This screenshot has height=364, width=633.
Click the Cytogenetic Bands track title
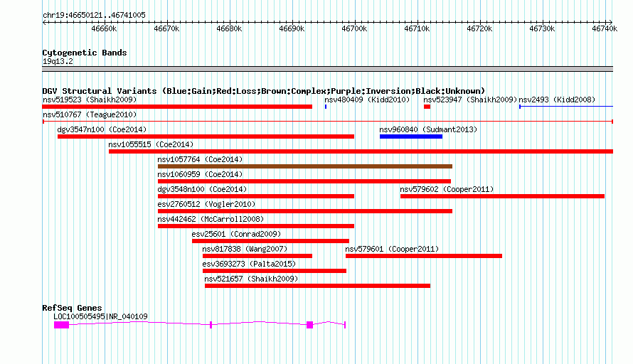point(85,53)
